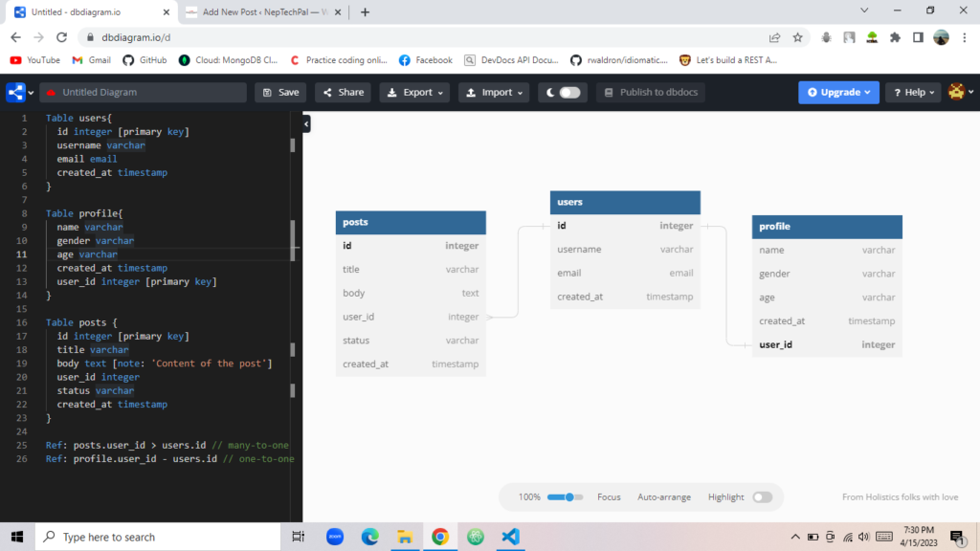The width and height of the screenshot is (980, 551).
Task: Open the volume control icon
Action: (864, 537)
